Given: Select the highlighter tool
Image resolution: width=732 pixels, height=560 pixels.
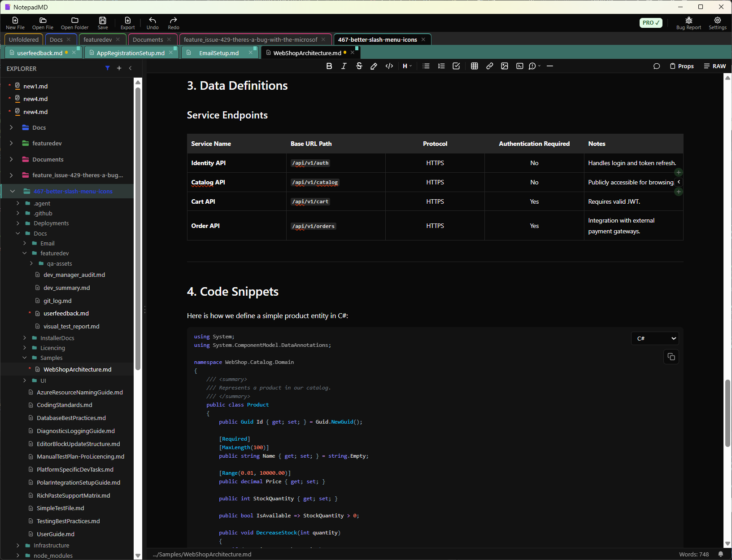Looking at the screenshot, I should tap(374, 66).
